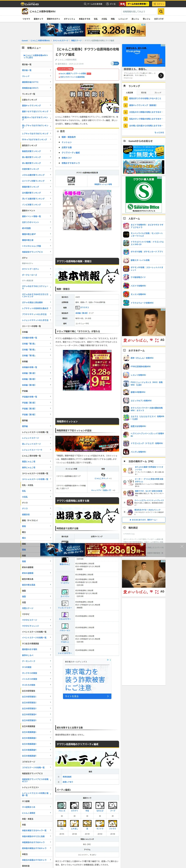186x868 pixels.
Task: Click the 報酬・解放条件 table of contents link
Action: [69, 137]
